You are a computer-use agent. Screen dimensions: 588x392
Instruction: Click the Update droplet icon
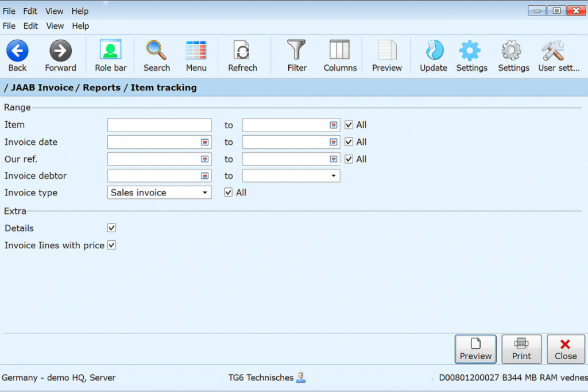(x=434, y=50)
